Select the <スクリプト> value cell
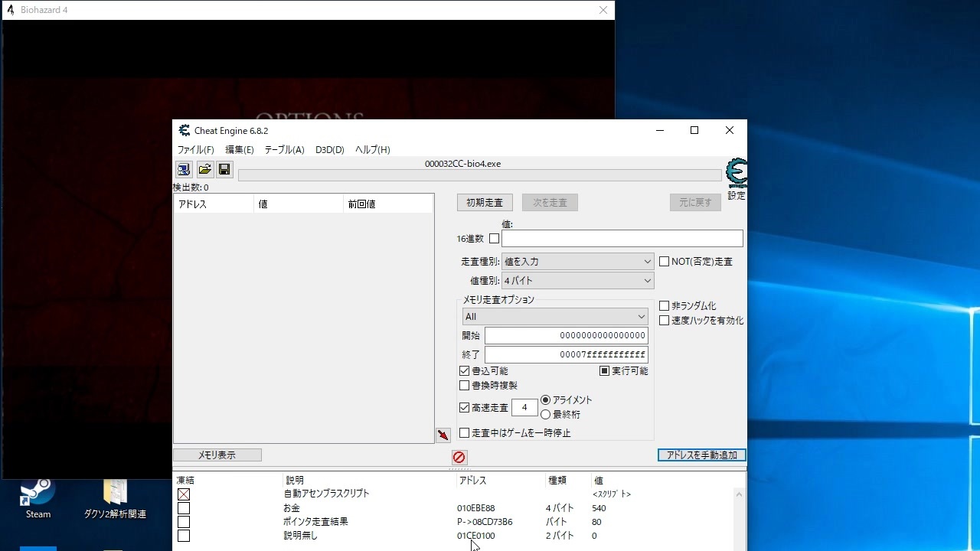This screenshot has height=551, width=980. (612, 494)
